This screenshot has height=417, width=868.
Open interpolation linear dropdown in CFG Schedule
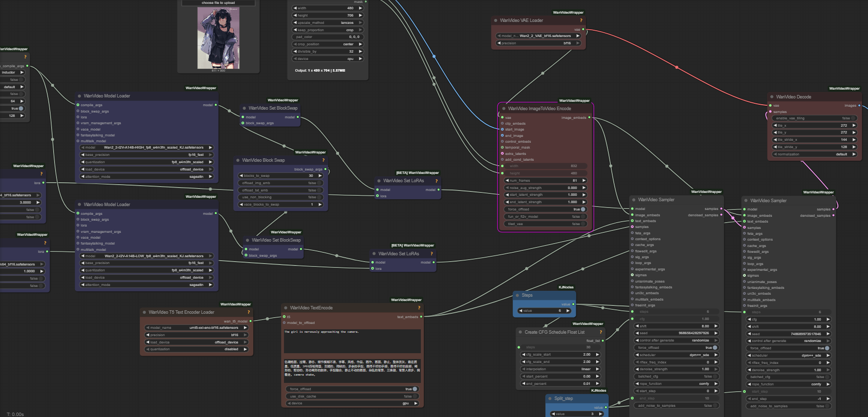[x=561, y=369]
